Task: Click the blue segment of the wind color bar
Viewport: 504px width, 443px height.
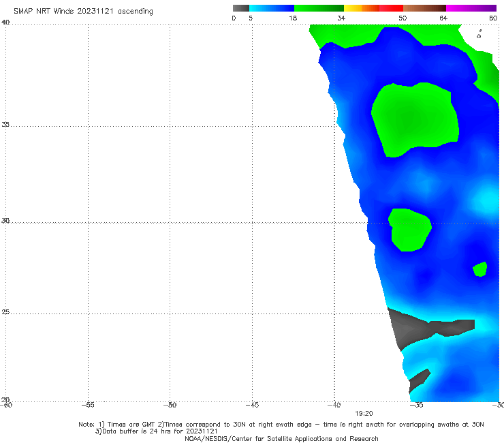Action: (x=272, y=8)
